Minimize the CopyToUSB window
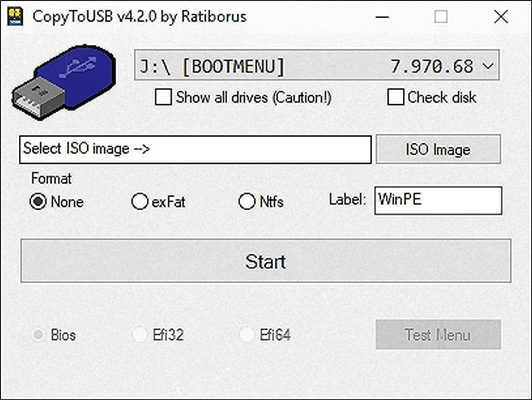532x400 pixels. coord(382,17)
